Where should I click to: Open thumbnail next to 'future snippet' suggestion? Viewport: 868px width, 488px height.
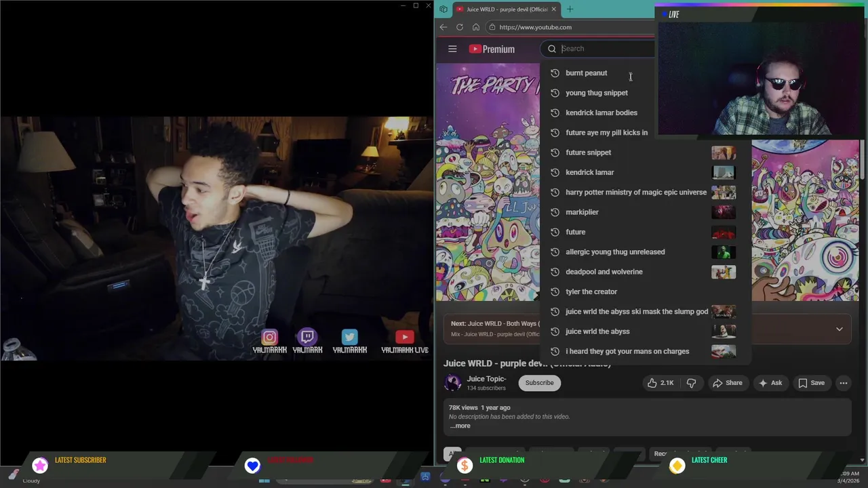point(724,152)
